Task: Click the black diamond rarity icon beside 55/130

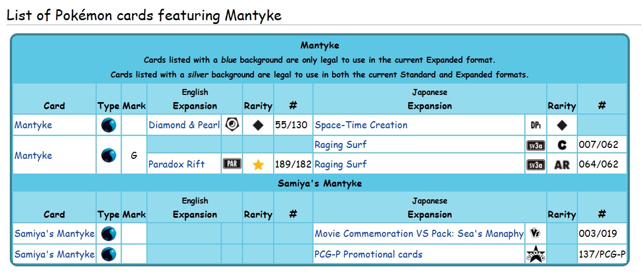Action: pos(258,125)
